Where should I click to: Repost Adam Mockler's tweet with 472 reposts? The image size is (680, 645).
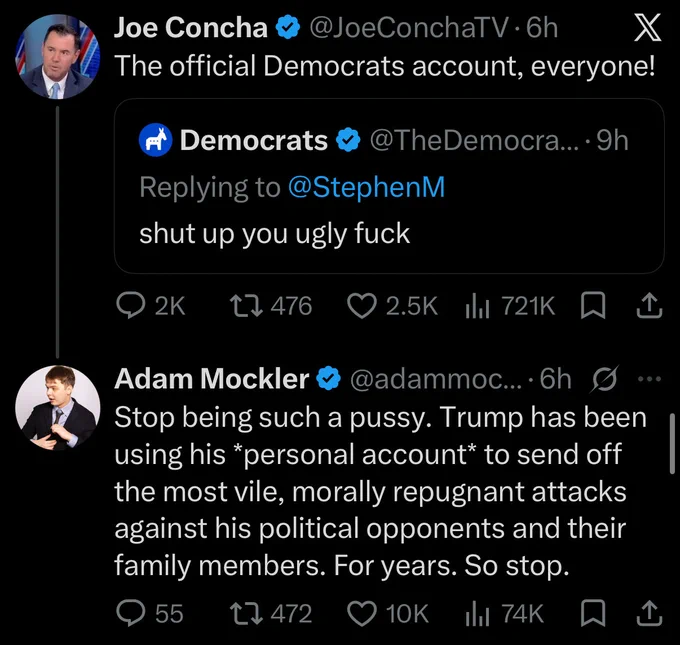pyautogui.click(x=246, y=613)
